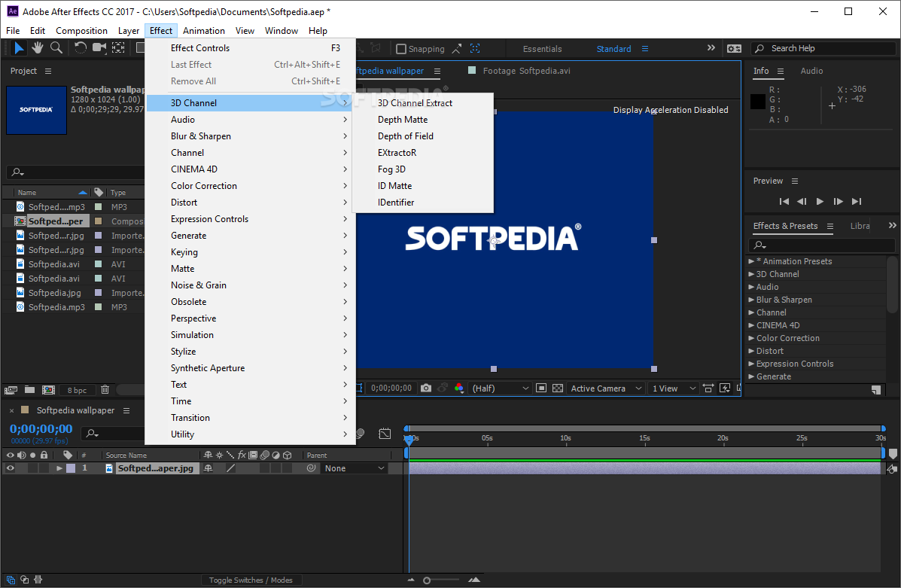This screenshot has width=901, height=588.
Task: Select the Unified Camera tool
Action: point(100,48)
